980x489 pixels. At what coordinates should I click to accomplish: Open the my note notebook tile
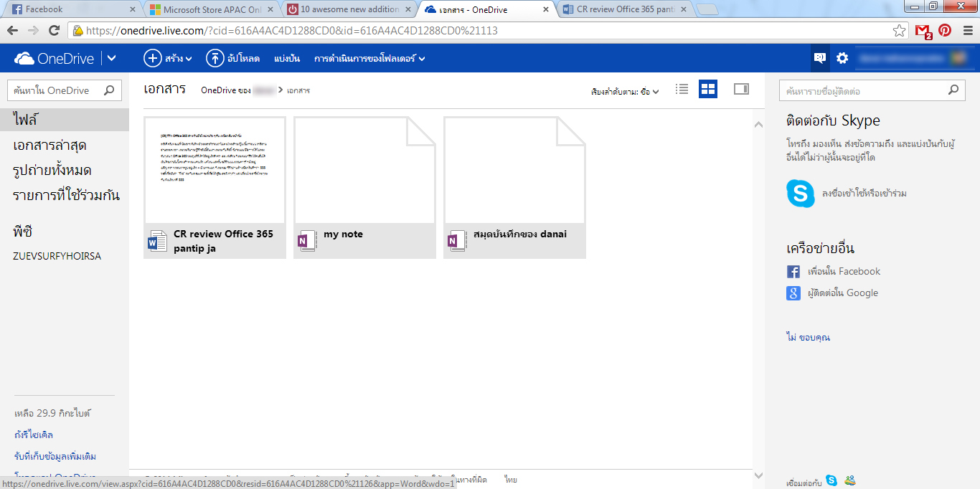click(x=364, y=188)
